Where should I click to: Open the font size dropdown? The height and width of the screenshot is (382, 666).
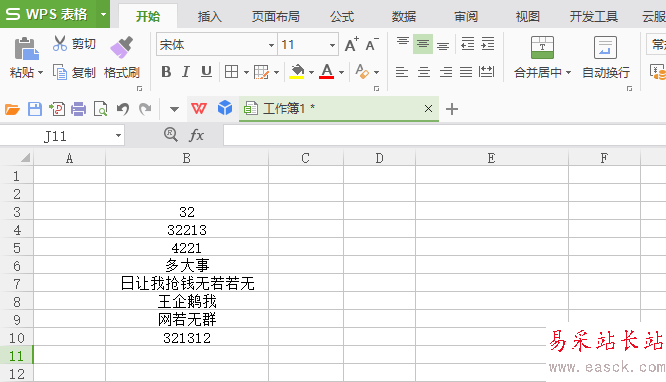(332, 45)
